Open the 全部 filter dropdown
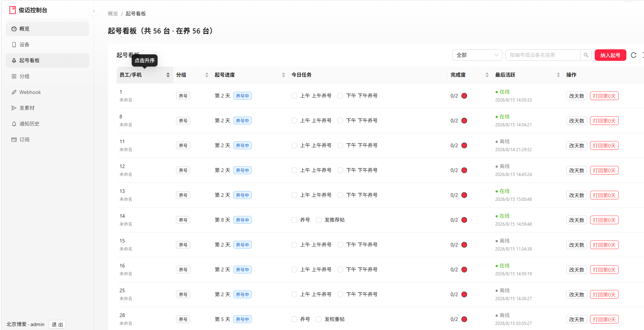The height and width of the screenshot is (330, 644). point(477,55)
